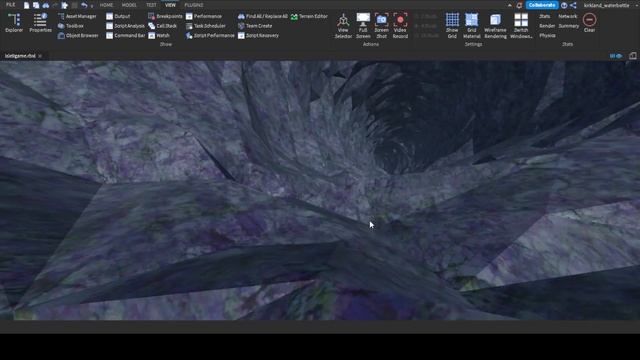Open Script Recovery window

(258, 36)
